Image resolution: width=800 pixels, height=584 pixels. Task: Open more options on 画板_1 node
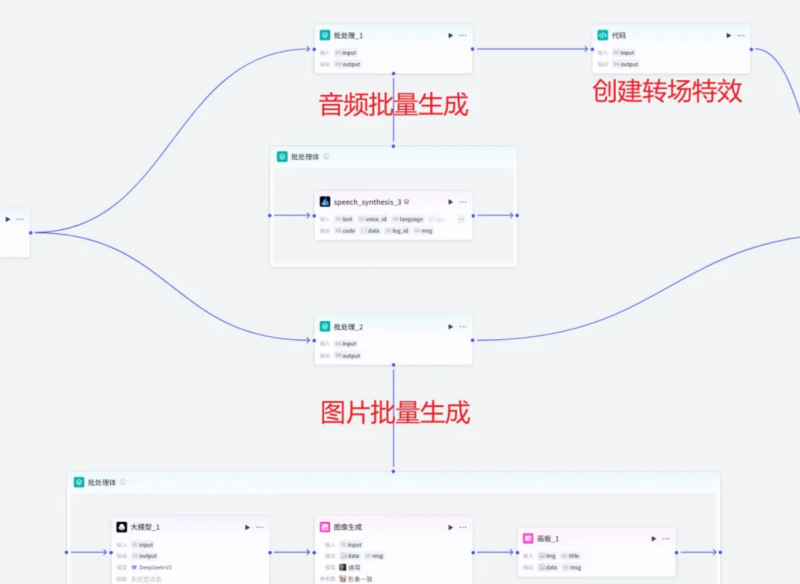point(666,539)
